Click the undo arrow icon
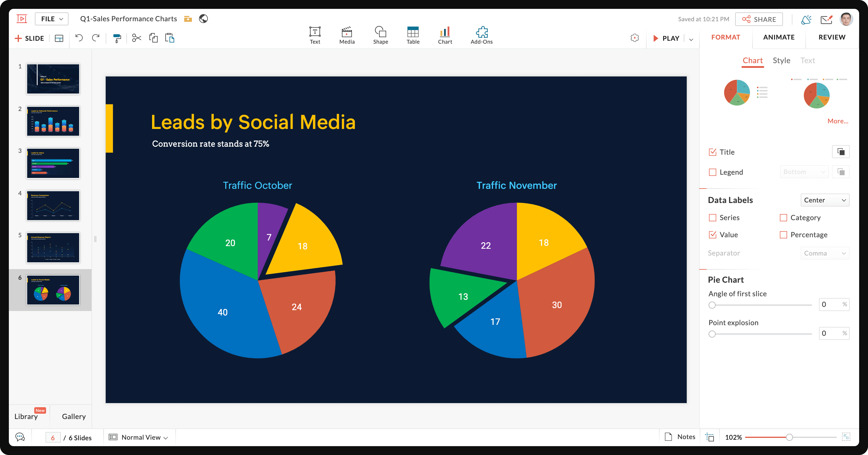Viewport: 868px width, 455px height. point(79,38)
